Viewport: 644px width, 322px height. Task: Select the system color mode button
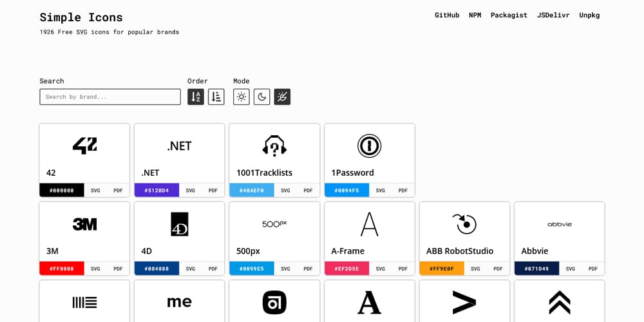[x=282, y=97]
